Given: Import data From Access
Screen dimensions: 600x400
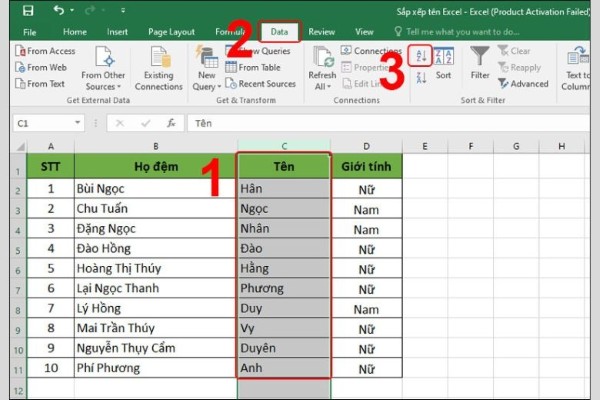Looking at the screenshot, I should click(46, 51).
